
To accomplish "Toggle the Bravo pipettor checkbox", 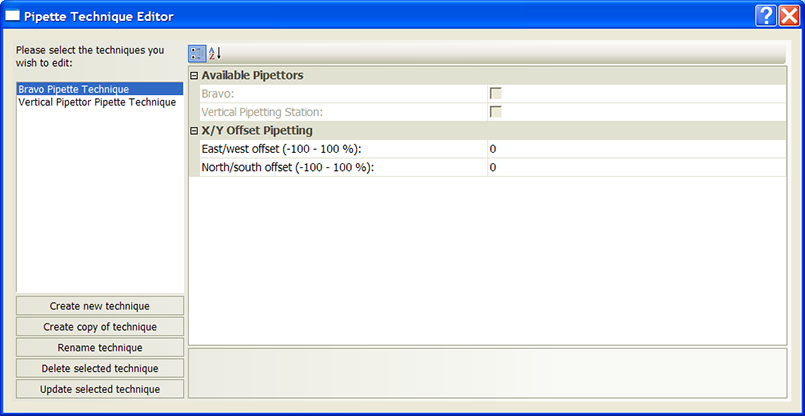I will [x=495, y=93].
